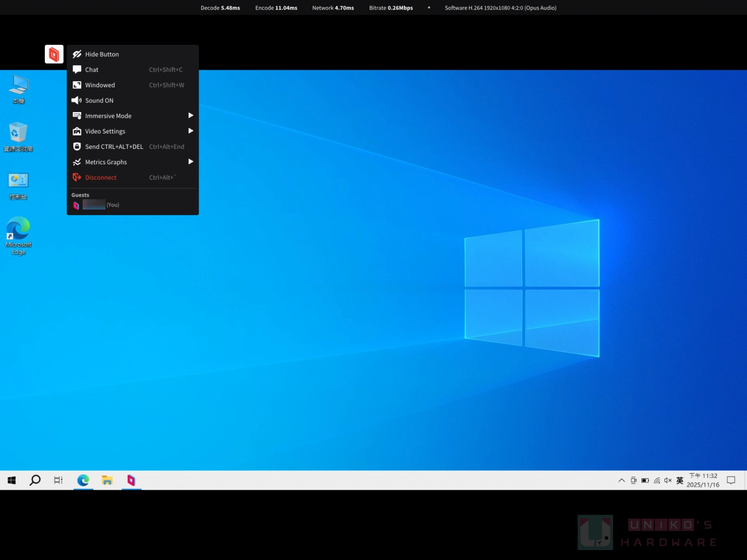Open File Explorer from the taskbar
Image resolution: width=747 pixels, height=560 pixels.
[x=107, y=480]
